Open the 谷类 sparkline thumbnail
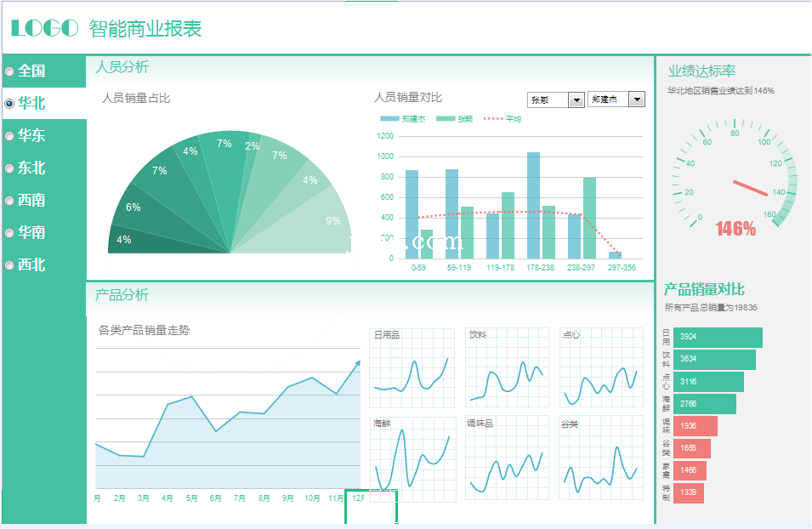Image resolution: width=812 pixels, height=529 pixels. point(600,459)
